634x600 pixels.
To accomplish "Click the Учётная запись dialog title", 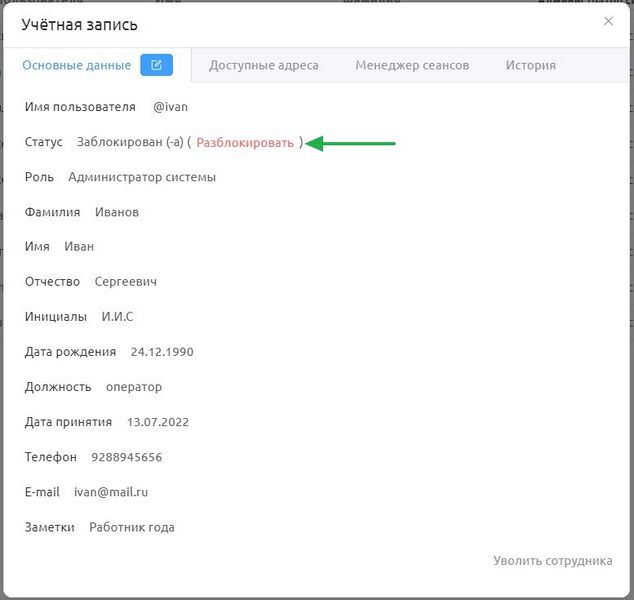I will (x=79, y=25).
